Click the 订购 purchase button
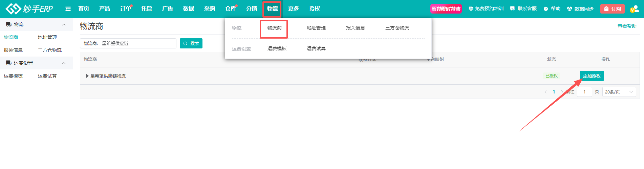 (612, 9)
